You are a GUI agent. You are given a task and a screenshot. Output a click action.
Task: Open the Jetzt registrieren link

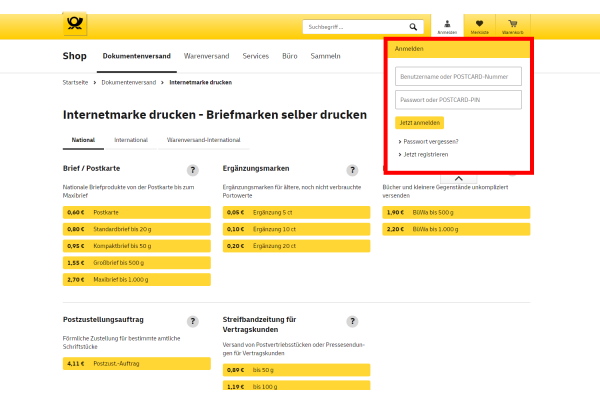pos(426,155)
